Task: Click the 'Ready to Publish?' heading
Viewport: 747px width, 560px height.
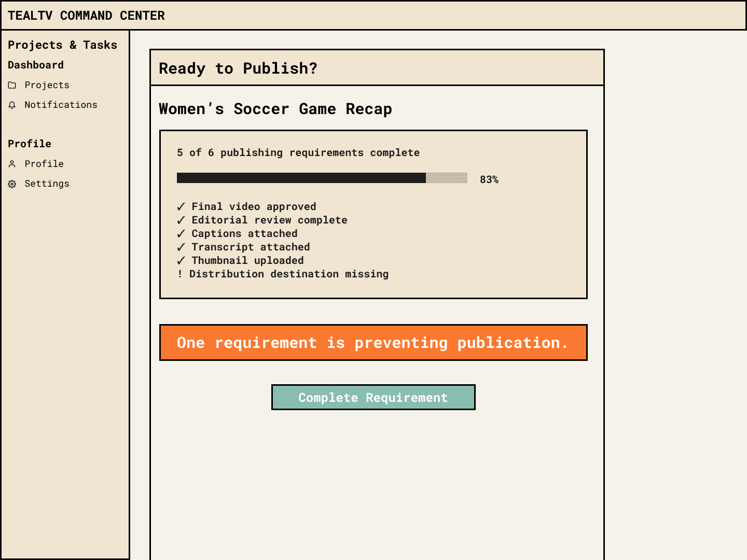Action: tap(238, 68)
